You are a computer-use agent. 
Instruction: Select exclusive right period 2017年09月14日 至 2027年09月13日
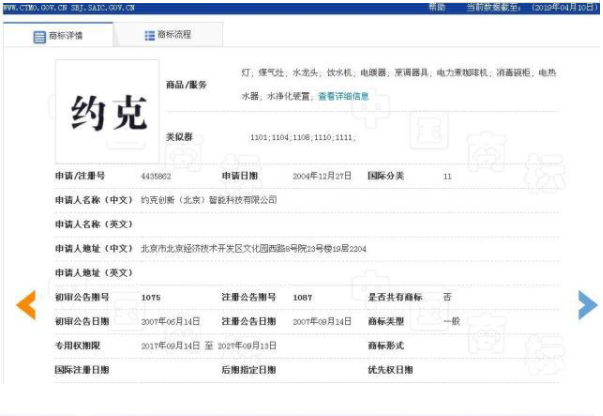[x=208, y=346]
